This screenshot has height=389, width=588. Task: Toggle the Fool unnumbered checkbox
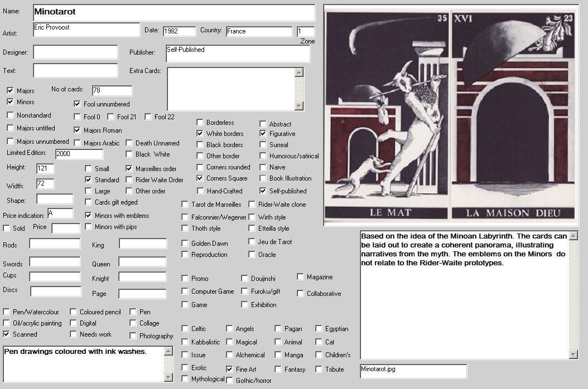tap(77, 104)
